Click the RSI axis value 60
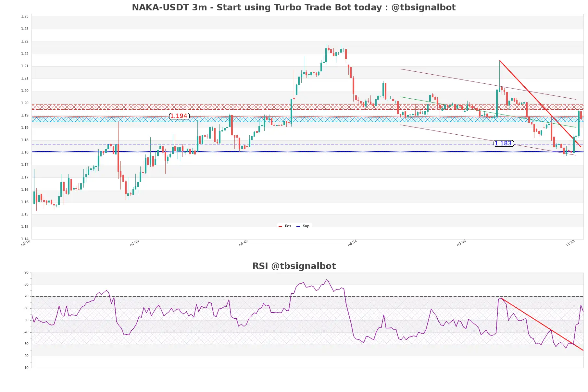The image size is (588, 392). (26, 308)
